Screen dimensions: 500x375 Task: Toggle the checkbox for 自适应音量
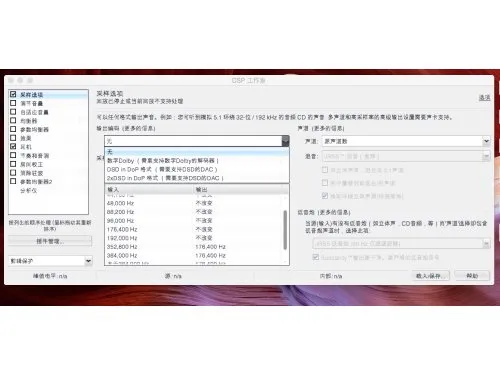point(13,112)
